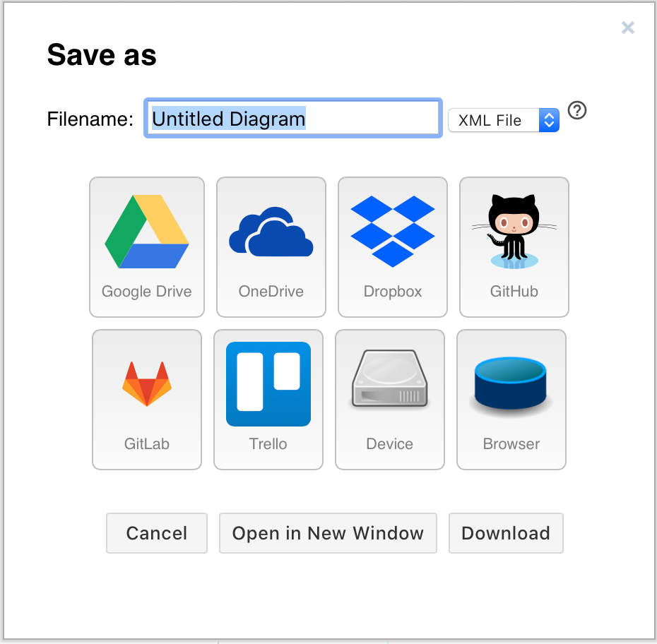Image resolution: width=657 pixels, height=644 pixels.
Task: Close the Save as dialog with the X
Action: [627, 28]
